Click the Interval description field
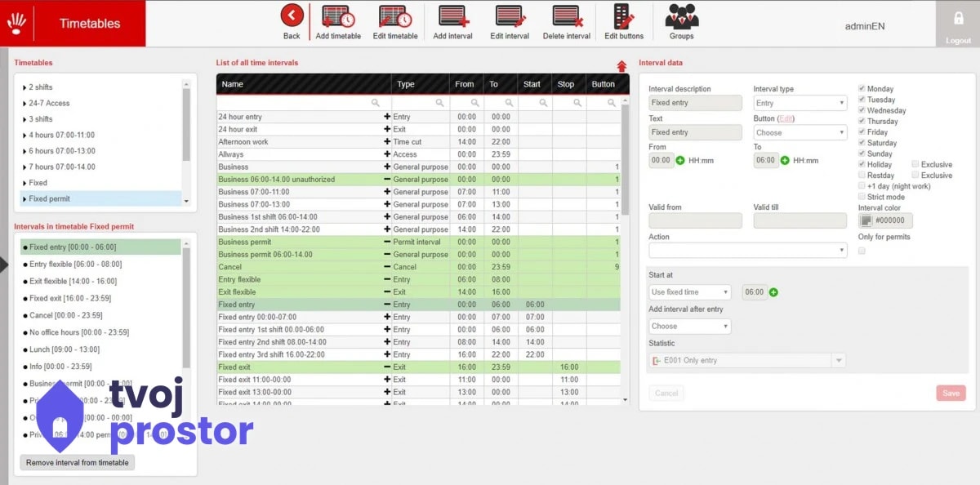Viewport: 980px width, 485px height. pyautogui.click(x=695, y=103)
